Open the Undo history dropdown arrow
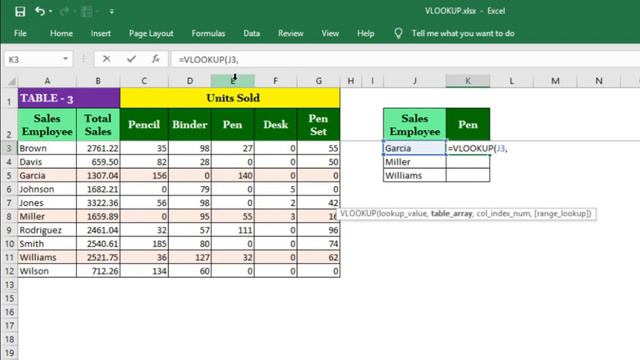The width and height of the screenshot is (640, 360). pos(51,11)
